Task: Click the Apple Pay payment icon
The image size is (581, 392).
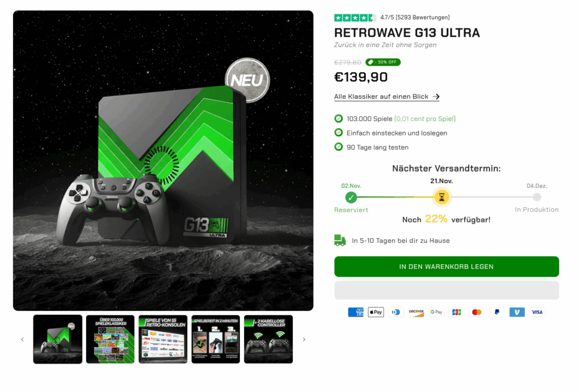Action: pyautogui.click(x=376, y=313)
